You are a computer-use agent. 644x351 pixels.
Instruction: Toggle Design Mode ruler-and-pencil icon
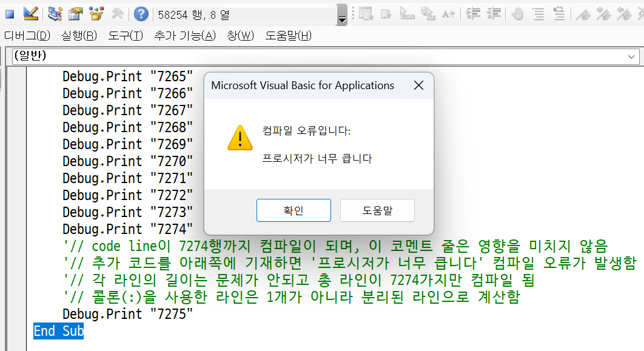point(31,14)
